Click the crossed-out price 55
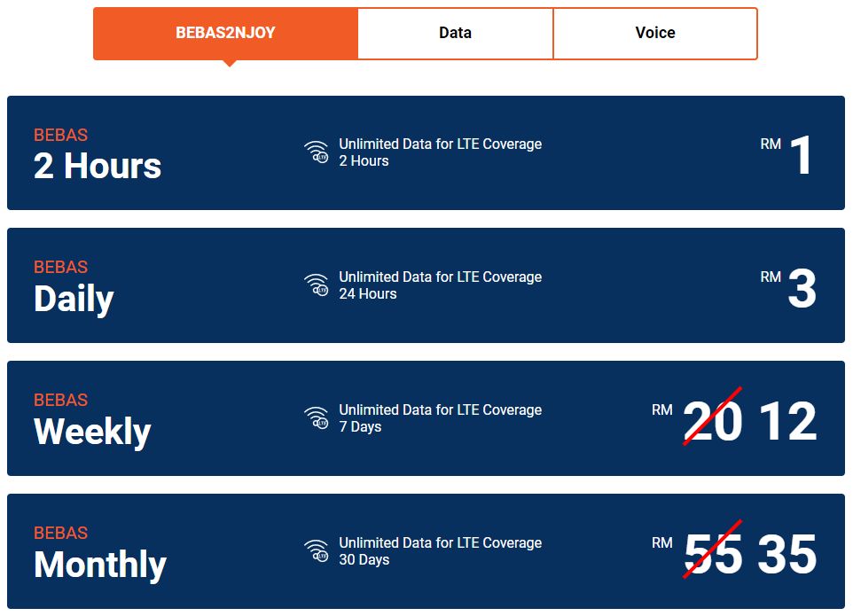The height and width of the screenshot is (616, 853). click(x=713, y=553)
